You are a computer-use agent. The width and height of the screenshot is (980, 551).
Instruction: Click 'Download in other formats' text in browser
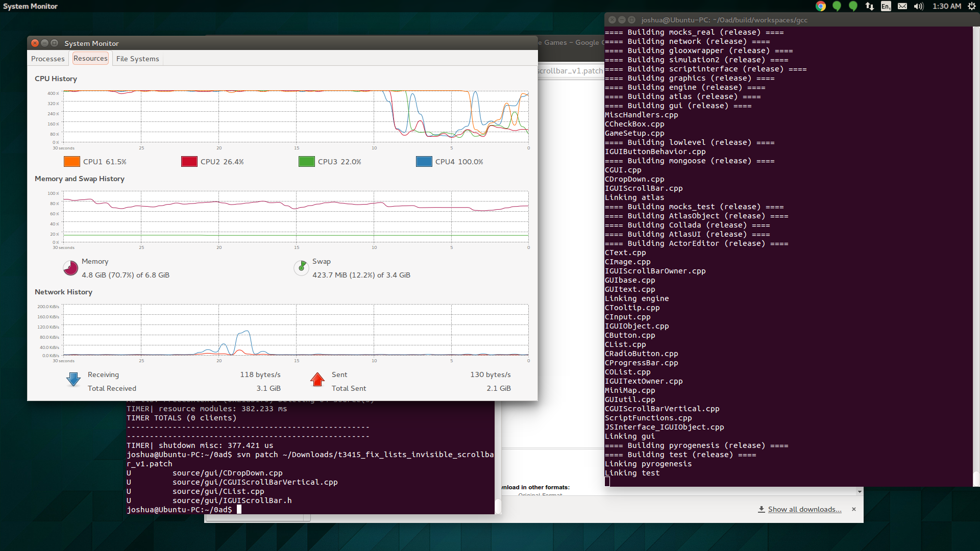pyautogui.click(x=535, y=487)
